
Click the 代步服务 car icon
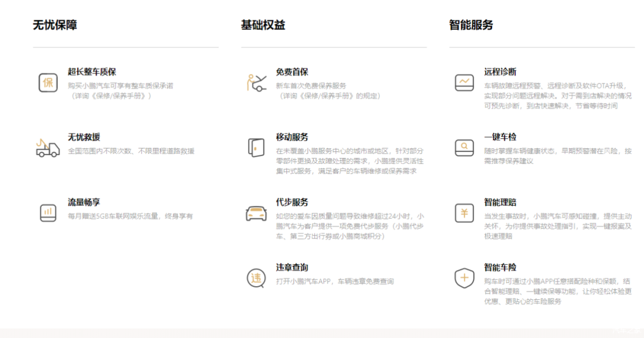(x=256, y=213)
